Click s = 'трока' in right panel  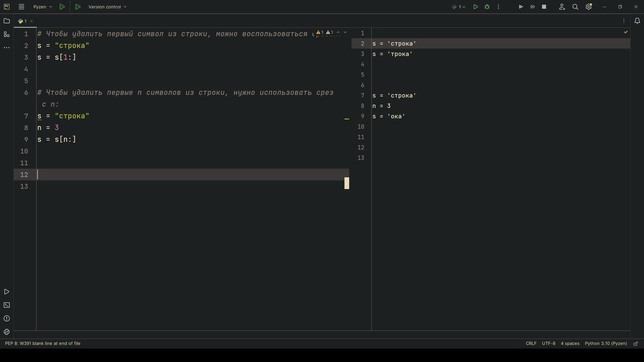[x=392, y=54]
